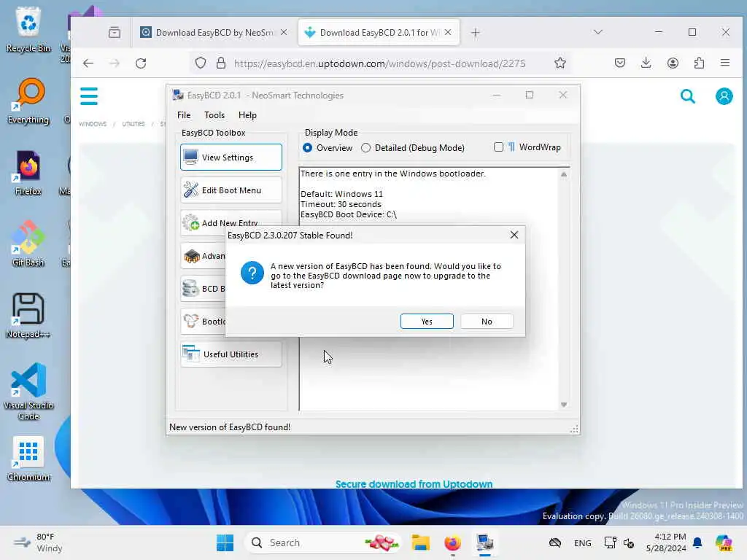
Task: Select the Overview display mode
Action: point(328,147)
